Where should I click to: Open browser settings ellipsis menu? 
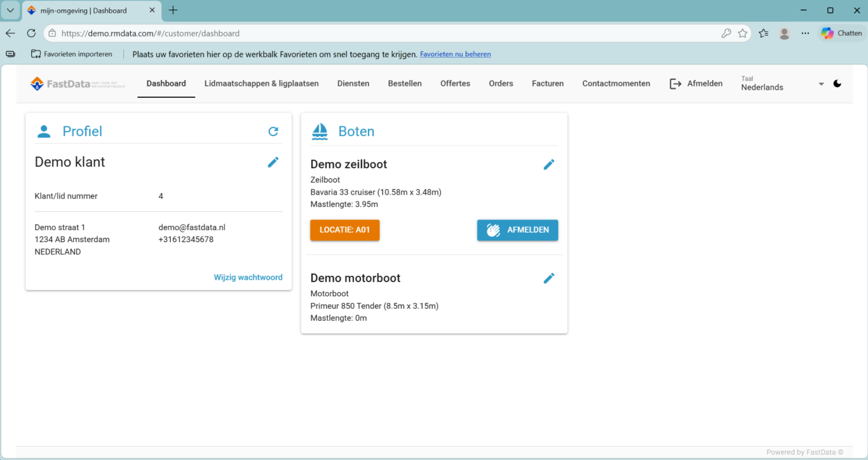point(805,33)
